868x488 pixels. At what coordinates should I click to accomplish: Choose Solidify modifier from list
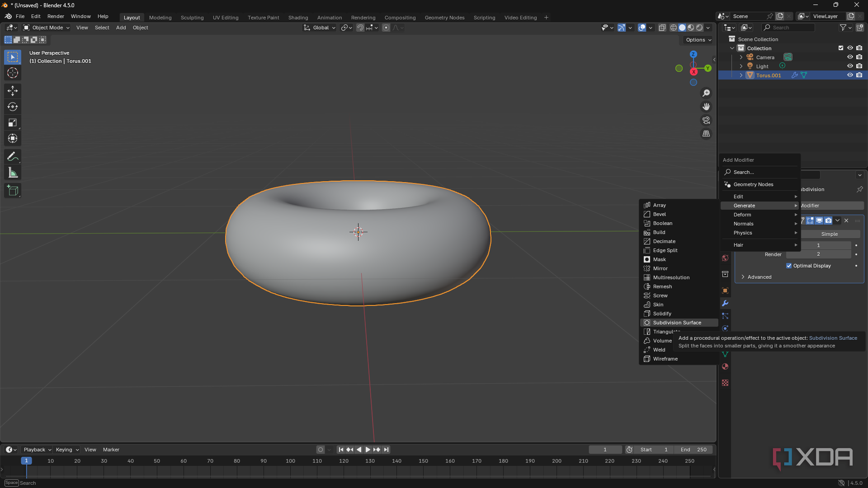coord(679,314)
